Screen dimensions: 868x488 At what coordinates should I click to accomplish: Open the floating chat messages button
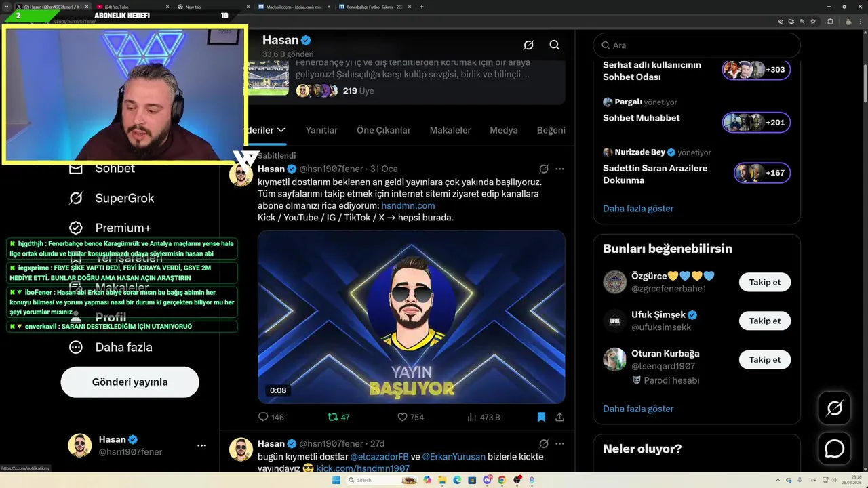point(835,449)
